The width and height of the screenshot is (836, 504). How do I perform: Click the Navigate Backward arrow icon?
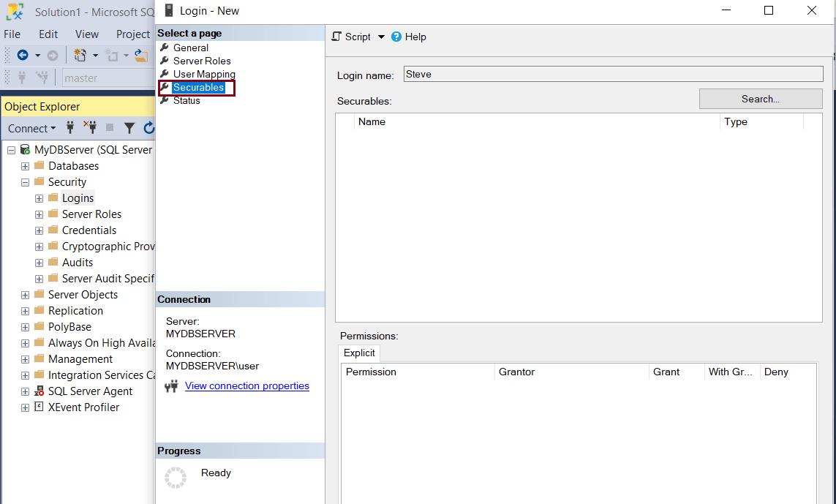click(x=23, y=56)
